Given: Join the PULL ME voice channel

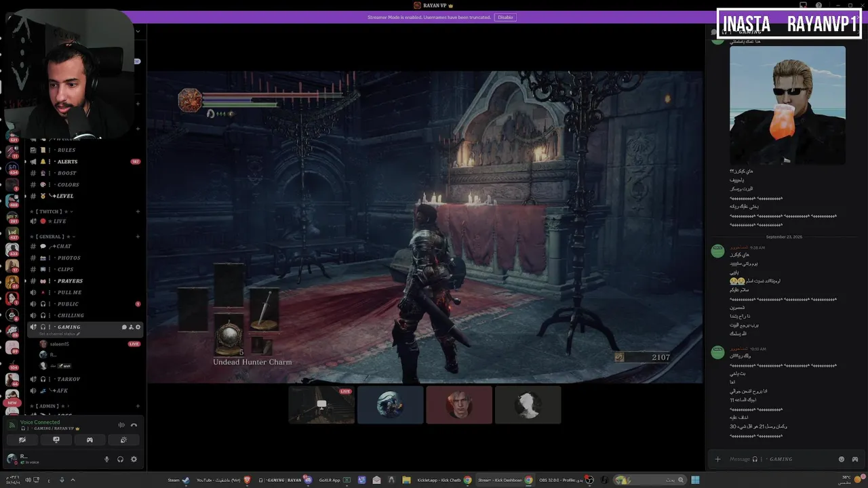Looking at the screenshot, I should tap(85, 292).
